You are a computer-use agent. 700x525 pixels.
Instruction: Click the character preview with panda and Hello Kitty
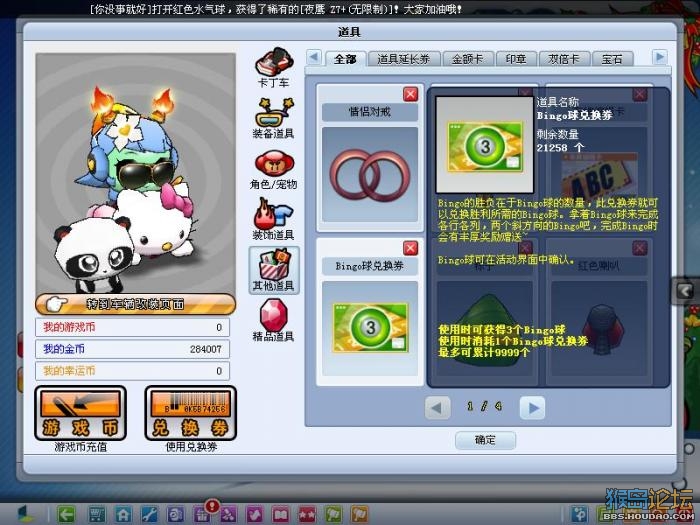pos(136,174)
